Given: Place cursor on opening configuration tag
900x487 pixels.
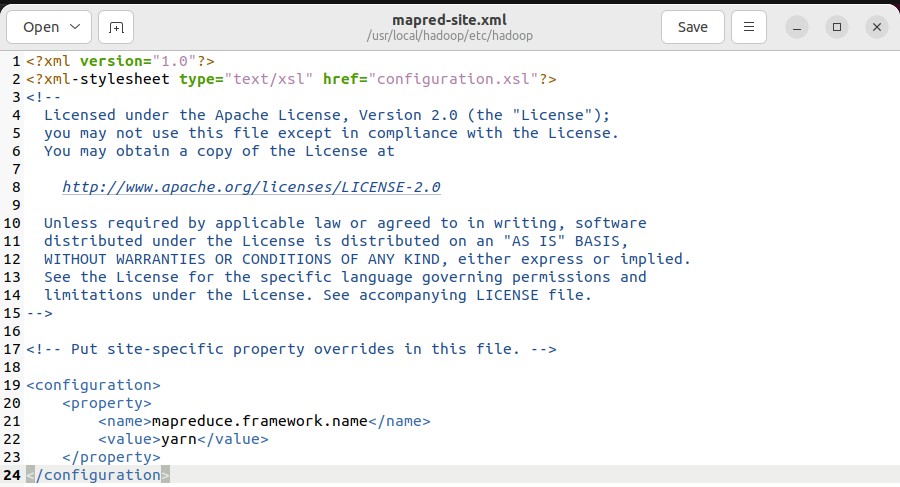Looking at the screenshot, I should (93, 385).
